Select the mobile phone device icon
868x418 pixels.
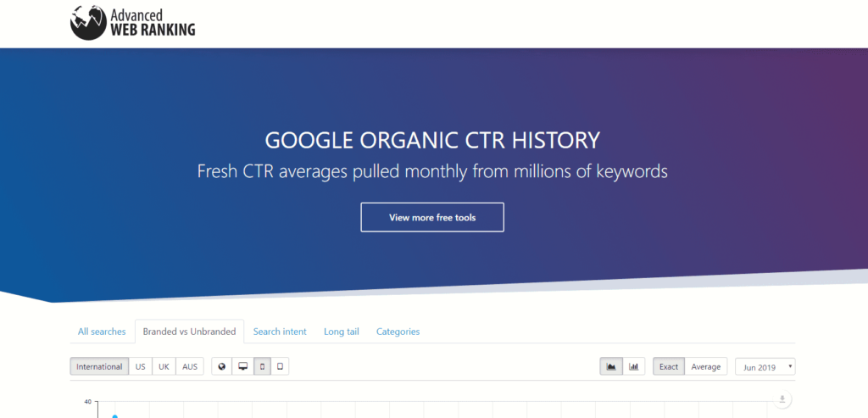[x=263, y=366]
